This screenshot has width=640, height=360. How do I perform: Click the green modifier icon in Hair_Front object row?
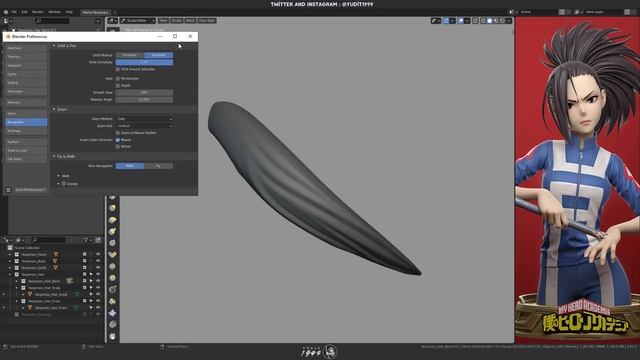(76, 308)
